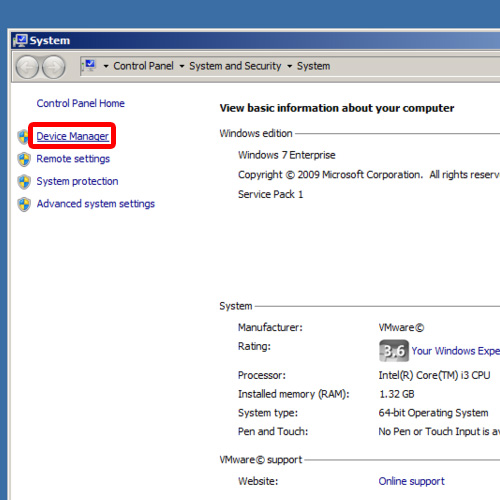This screenshot has width=500, height=500.
Task: Click the System window title text
Action: pos(50,41)
